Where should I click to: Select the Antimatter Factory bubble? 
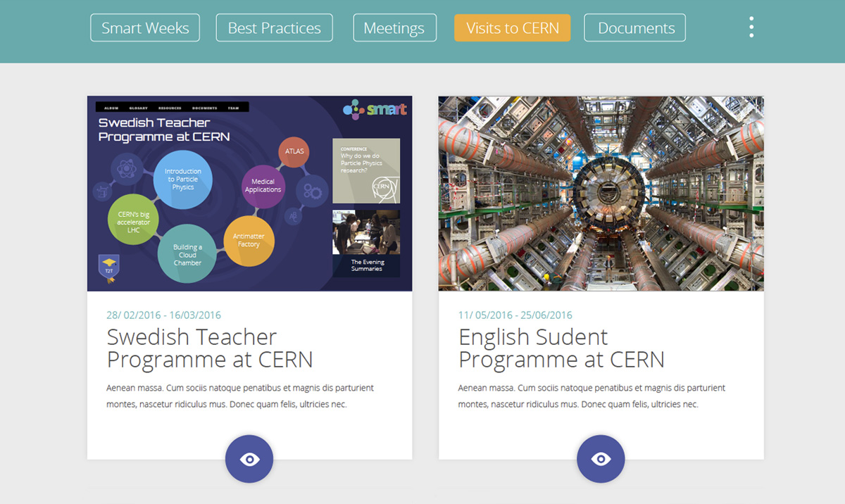[249, 240]
